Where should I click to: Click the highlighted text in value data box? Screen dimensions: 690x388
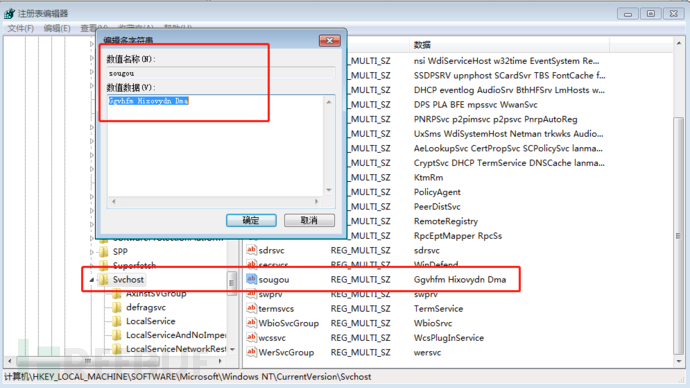point(149,101)
